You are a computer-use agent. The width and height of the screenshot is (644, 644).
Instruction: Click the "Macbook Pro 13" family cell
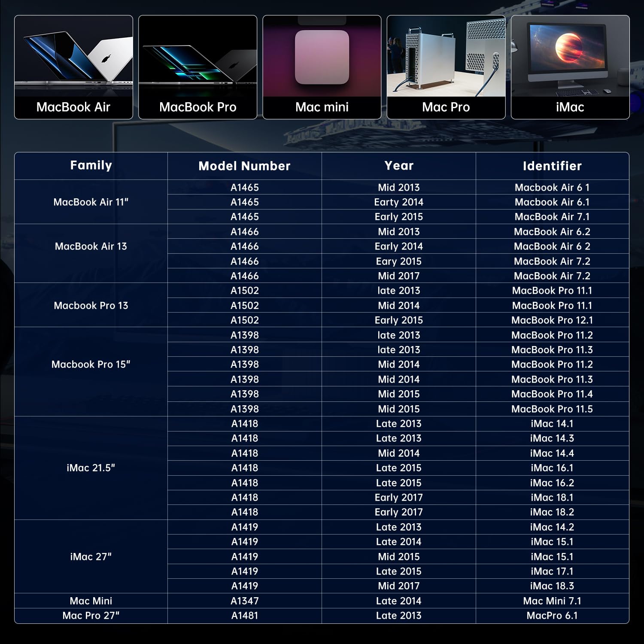click(x=91, y=305)
